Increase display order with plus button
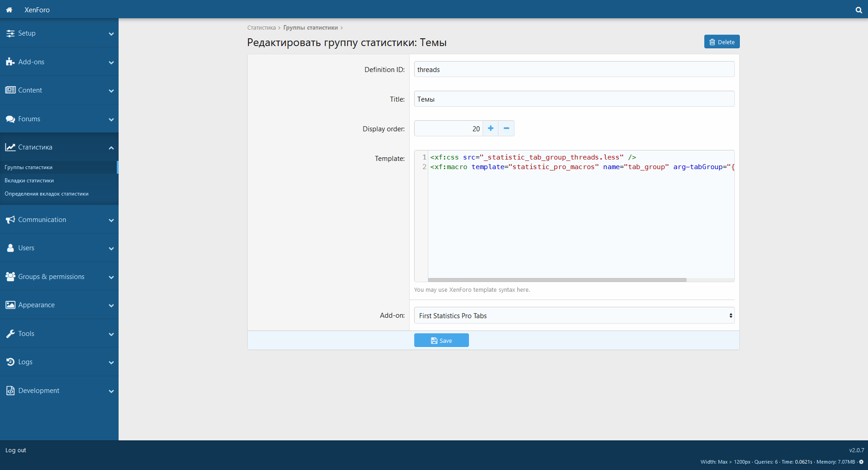The width and height of the screenshot is (868, 470). click(490, 129)
